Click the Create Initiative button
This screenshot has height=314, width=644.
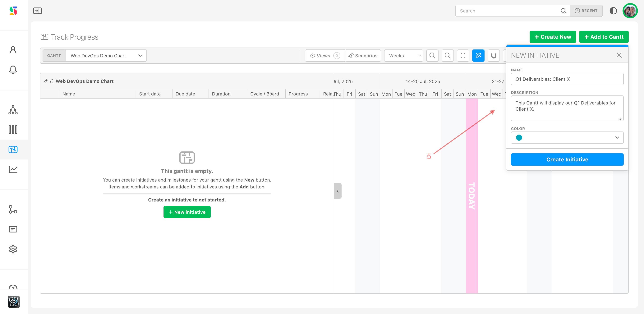pos(567,159)
